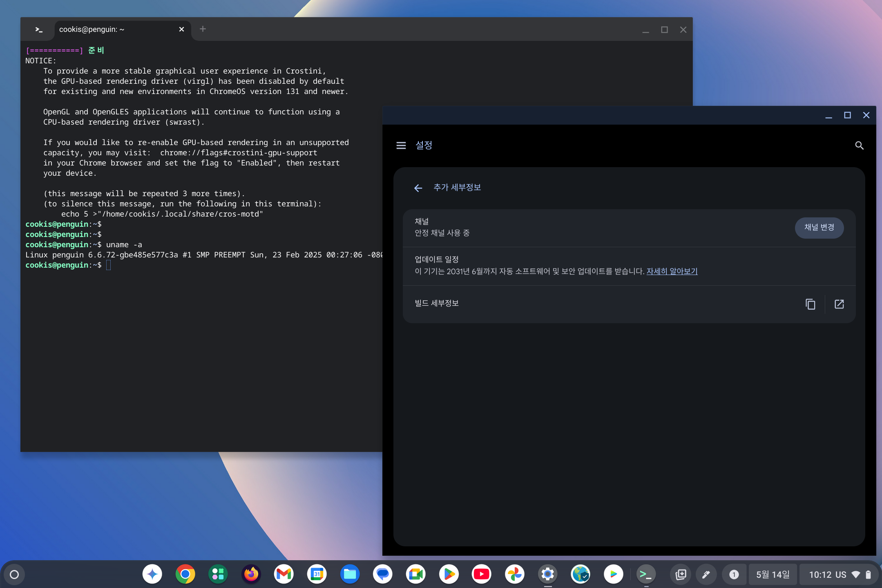Close the cookis@penguin terminal tab
Viewport: 882px width, 588px height.
[x=181, y=29]
